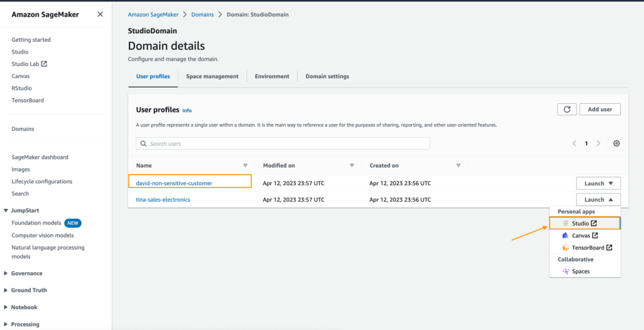Go to previous page of users
This screenshot has width=644, height=330.
point(574,144)
